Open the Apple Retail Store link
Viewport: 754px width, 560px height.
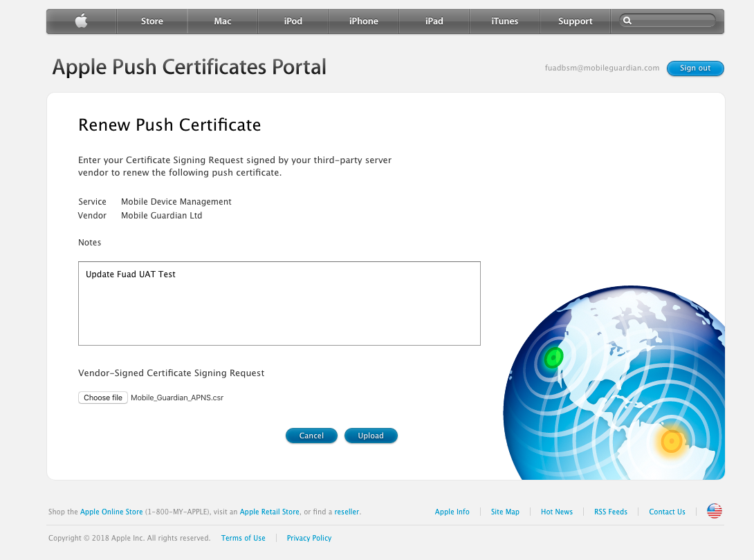269,512
